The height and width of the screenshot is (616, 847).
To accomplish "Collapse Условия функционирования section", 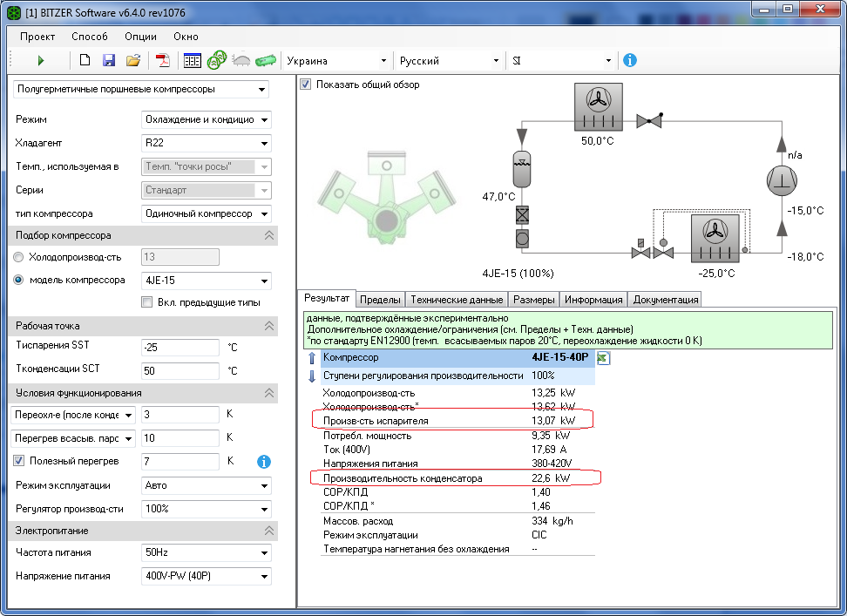I will [269, 393].
